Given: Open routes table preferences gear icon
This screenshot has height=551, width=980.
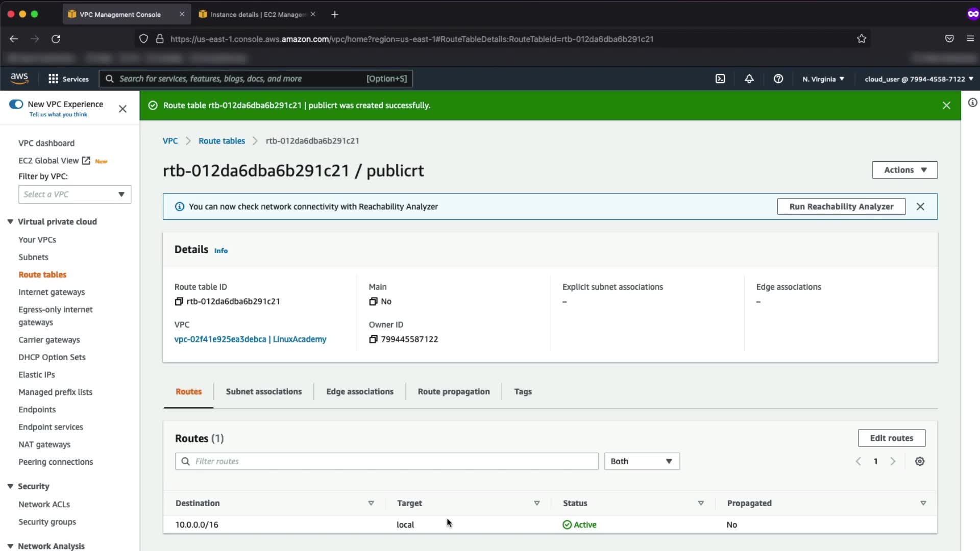Looking at the screenshot, I should click(920, 461).
